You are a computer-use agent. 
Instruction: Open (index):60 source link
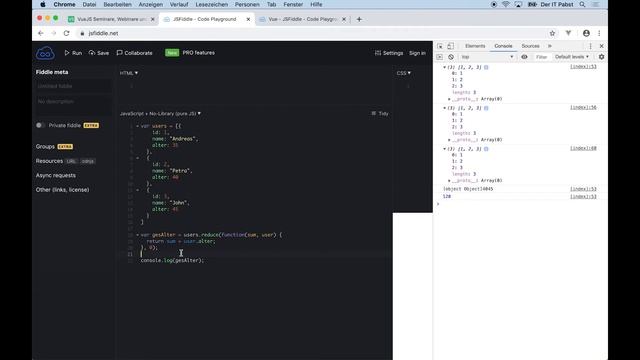(583, 148)
